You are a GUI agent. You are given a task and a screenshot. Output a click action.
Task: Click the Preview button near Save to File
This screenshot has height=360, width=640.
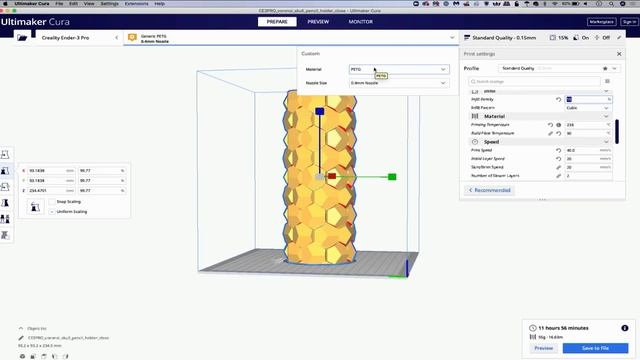[x=544, y=348]
